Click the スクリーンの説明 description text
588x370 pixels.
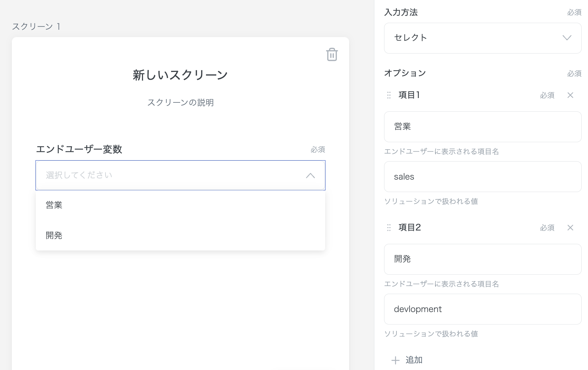180,103
